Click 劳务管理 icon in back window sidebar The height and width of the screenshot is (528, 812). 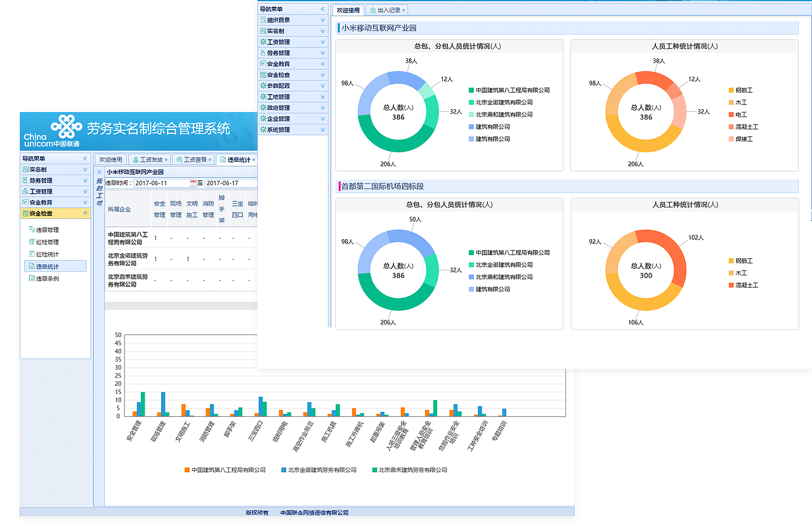pyautogui.click(x=25, y=180)
